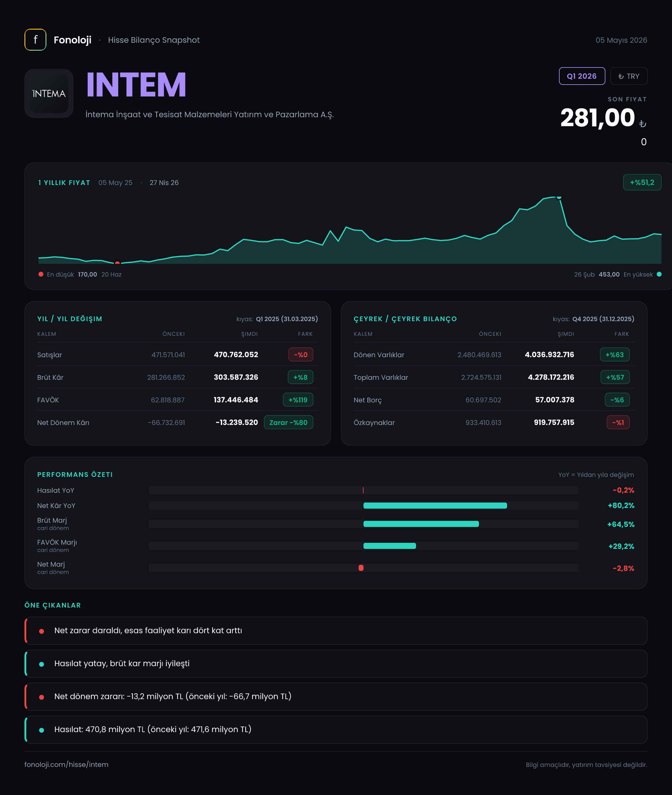Click the red lowest-price marker on chart
The height and width of the screenshot is (795, 672).
coord(117,263)
